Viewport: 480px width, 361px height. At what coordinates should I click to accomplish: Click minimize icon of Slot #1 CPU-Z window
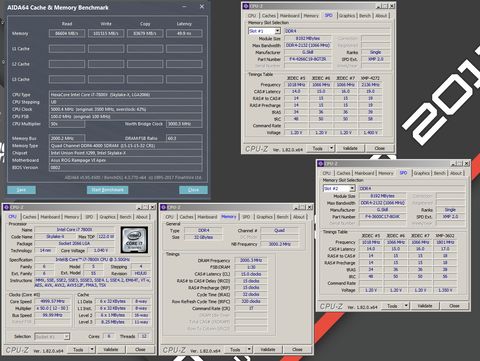(379, 6)
